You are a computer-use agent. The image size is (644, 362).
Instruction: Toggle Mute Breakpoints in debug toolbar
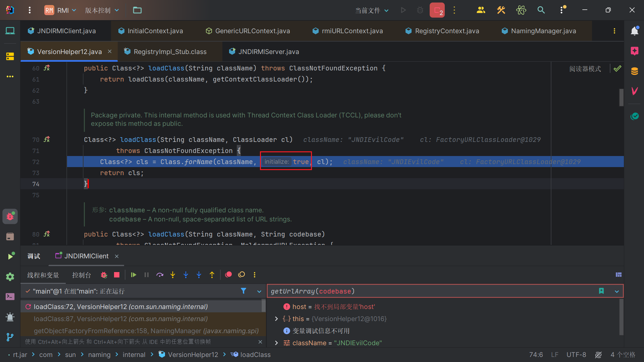(241, 275)
